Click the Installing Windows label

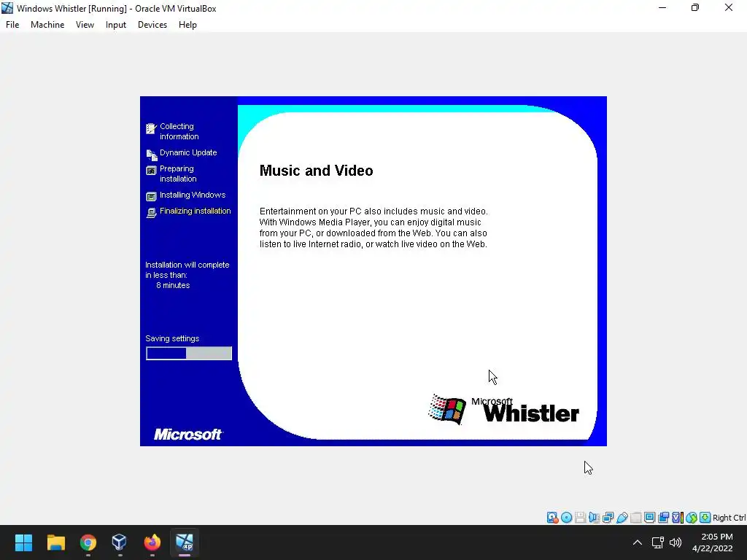[x=193, y=195]
